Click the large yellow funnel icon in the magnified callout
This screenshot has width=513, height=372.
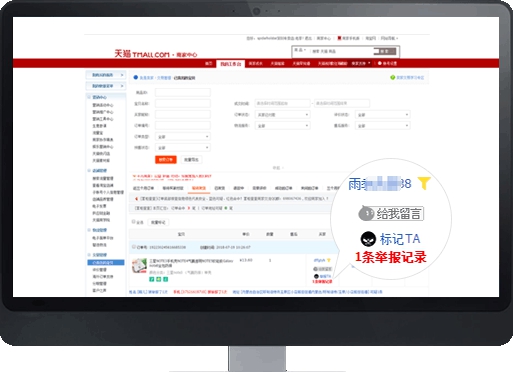click(x=424, y=183)
